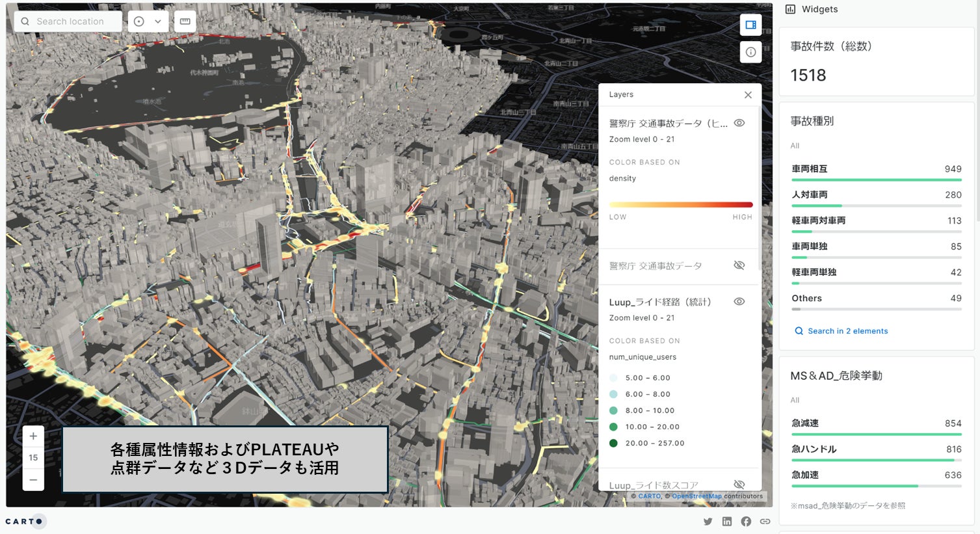Screen dimensions: 980x534
Task: Share on LinkedIn
Action: point(727,522)
